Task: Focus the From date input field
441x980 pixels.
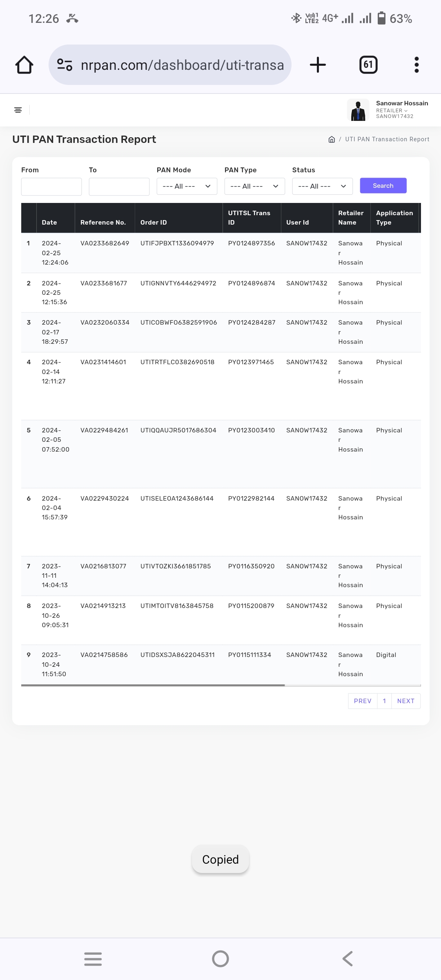Action: 51,187
